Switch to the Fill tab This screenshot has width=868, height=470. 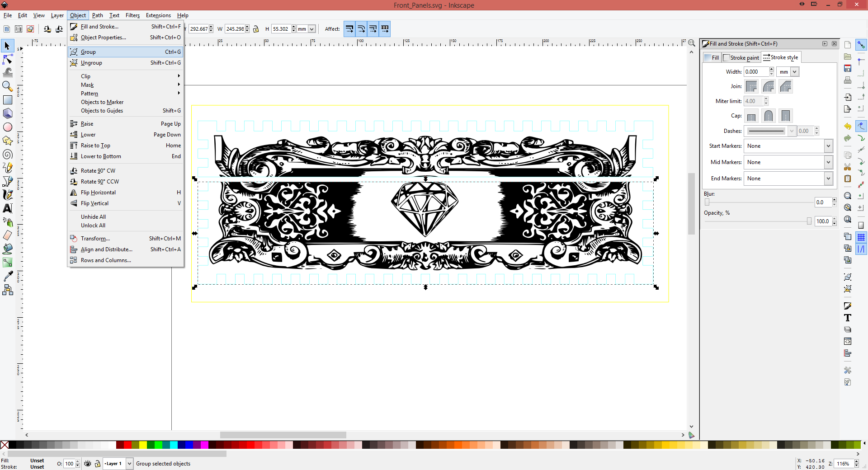click(712, 57)
